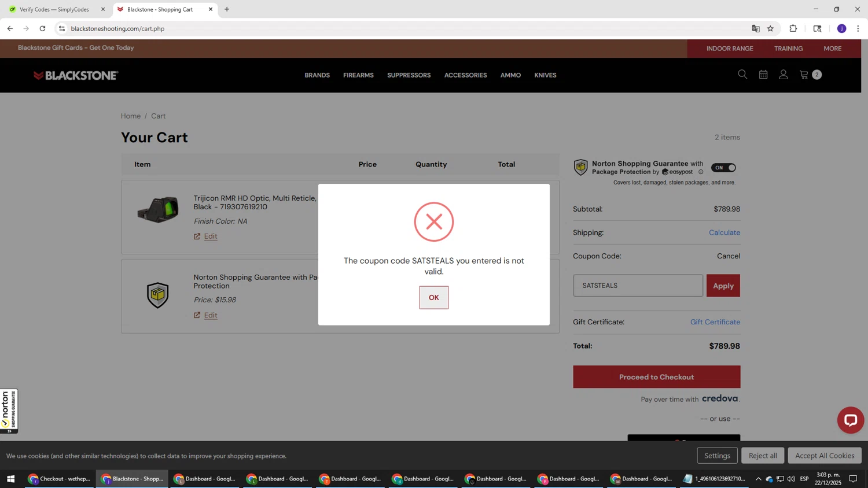Open the Chrome profile avatar
Viewport: 868px width, 488px height.
pos(841,28)
